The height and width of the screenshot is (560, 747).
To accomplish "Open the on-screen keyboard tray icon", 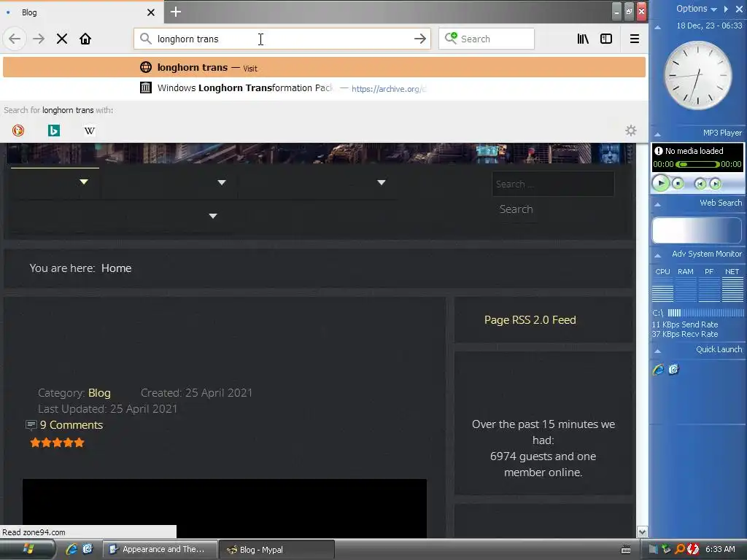I will pyautogui.click(x=626, y=550).
